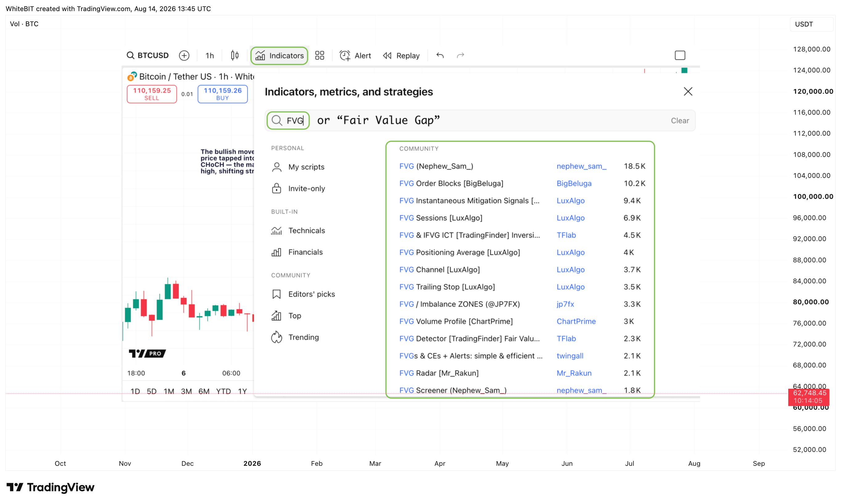Image resolution: width=841 pixels, height=504 pixels.
Task: Add FVG (Nephew_Sam_) indicator
Action: click(x=436, y=166)
